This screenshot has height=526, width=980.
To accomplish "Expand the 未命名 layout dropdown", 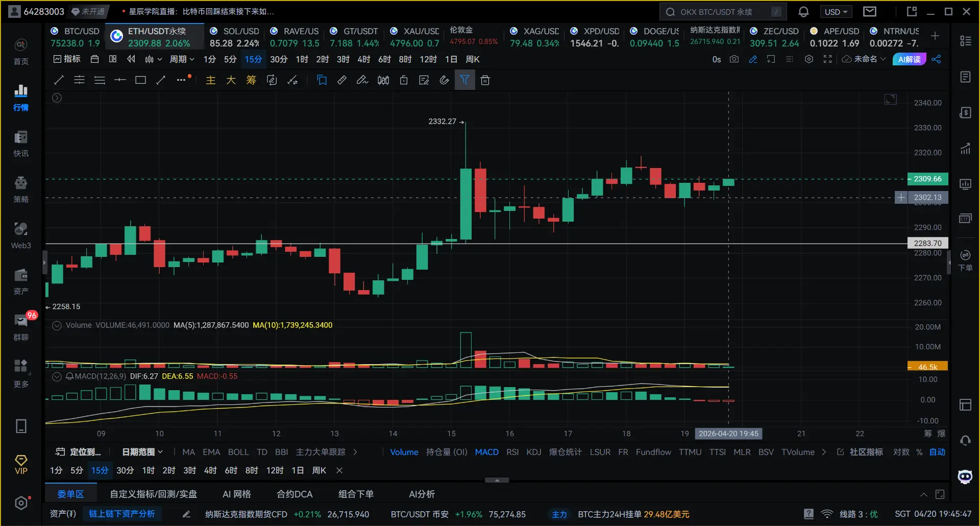I will click(864, 59).
